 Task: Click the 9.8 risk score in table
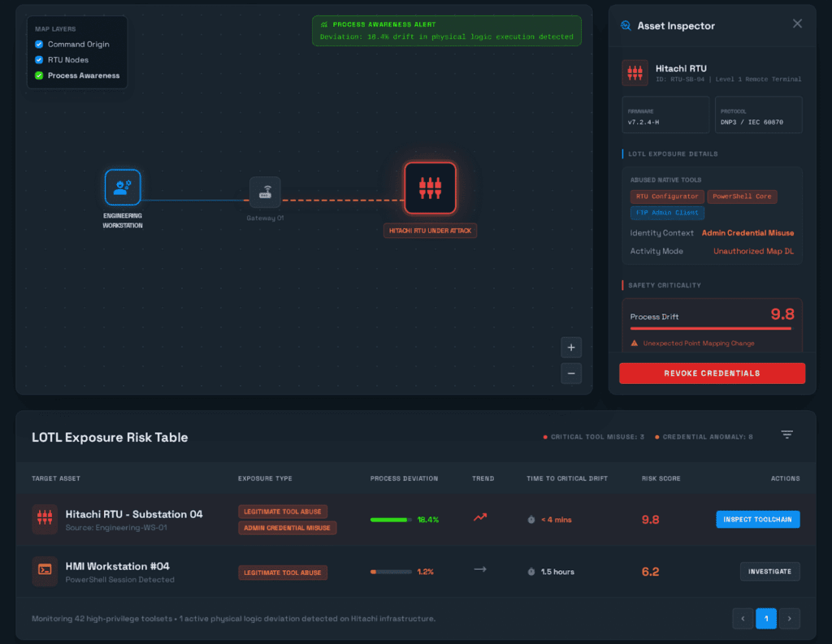click(x=650, y=520)
